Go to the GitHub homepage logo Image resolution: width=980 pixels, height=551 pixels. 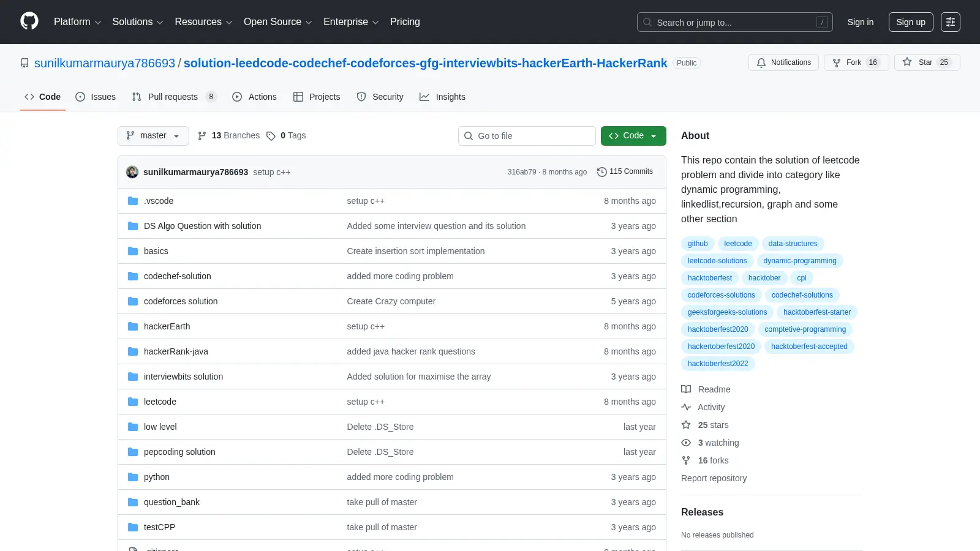point(29,21)
